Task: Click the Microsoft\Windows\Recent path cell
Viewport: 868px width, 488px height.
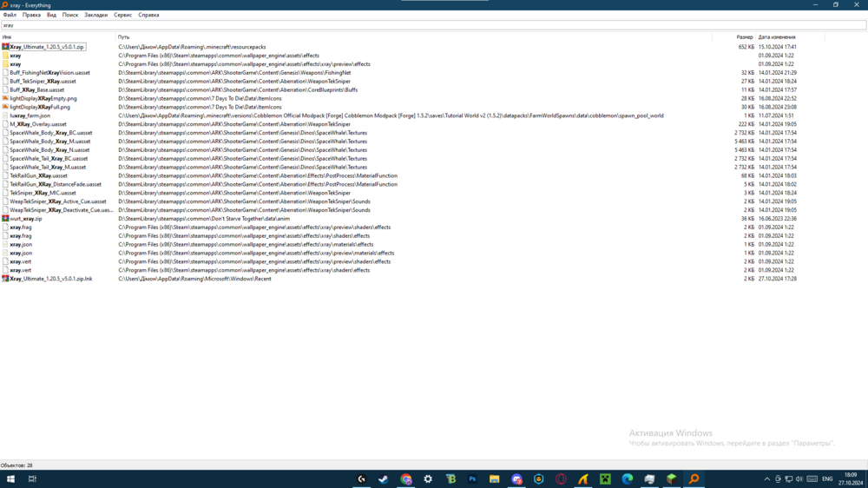Action: pos(194,279)
